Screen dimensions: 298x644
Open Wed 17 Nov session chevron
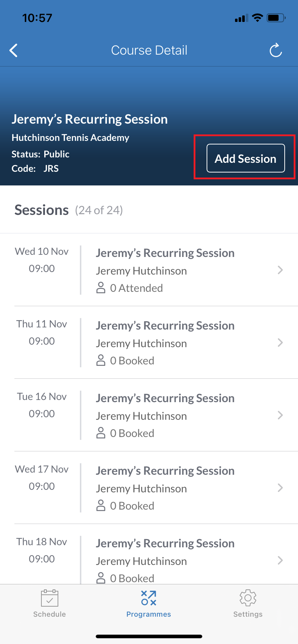[x=280, y=488]
